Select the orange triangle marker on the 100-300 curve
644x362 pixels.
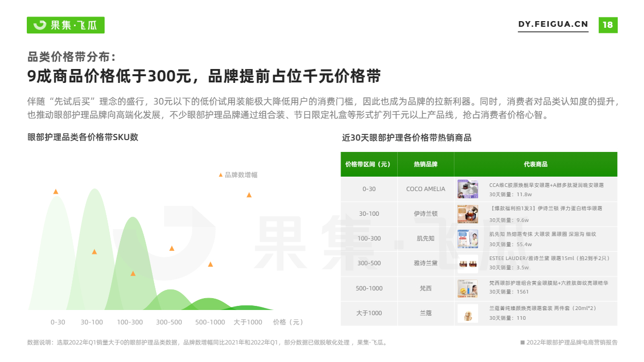tap(133, 273)
